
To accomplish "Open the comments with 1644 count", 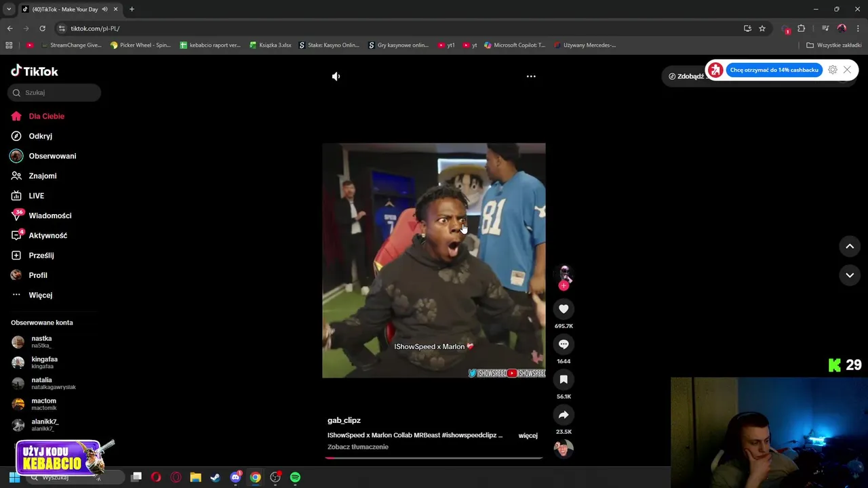I will pyautogui.click(x=564, y=344).
